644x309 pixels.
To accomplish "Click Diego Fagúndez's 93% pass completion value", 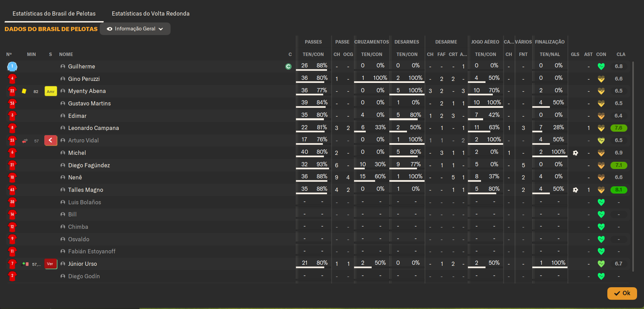I will (322, 164).
